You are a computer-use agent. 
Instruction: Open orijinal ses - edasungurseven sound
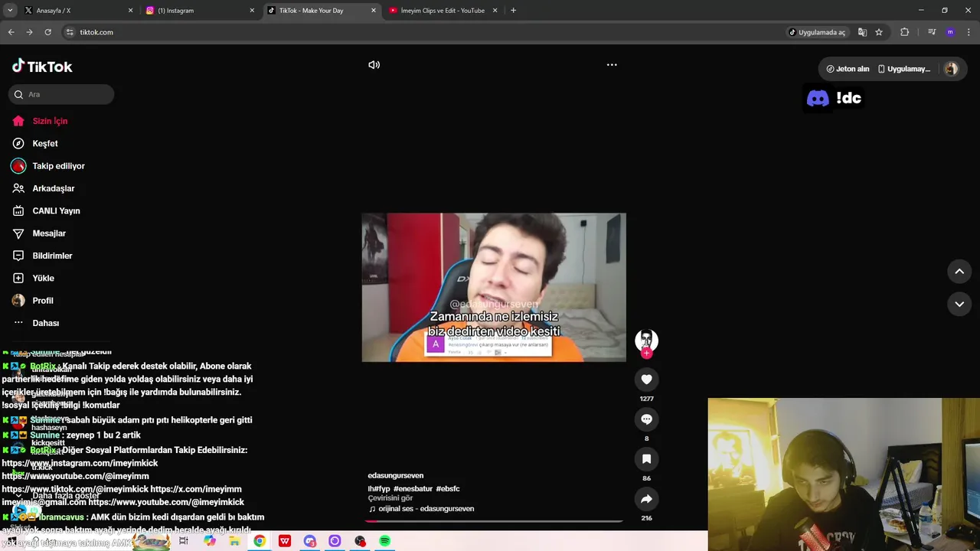(421, 509)
